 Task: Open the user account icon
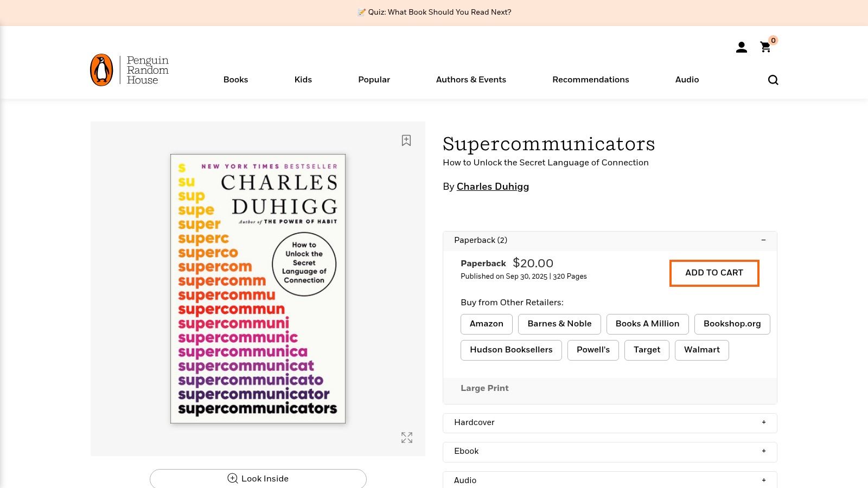(741, 48)
